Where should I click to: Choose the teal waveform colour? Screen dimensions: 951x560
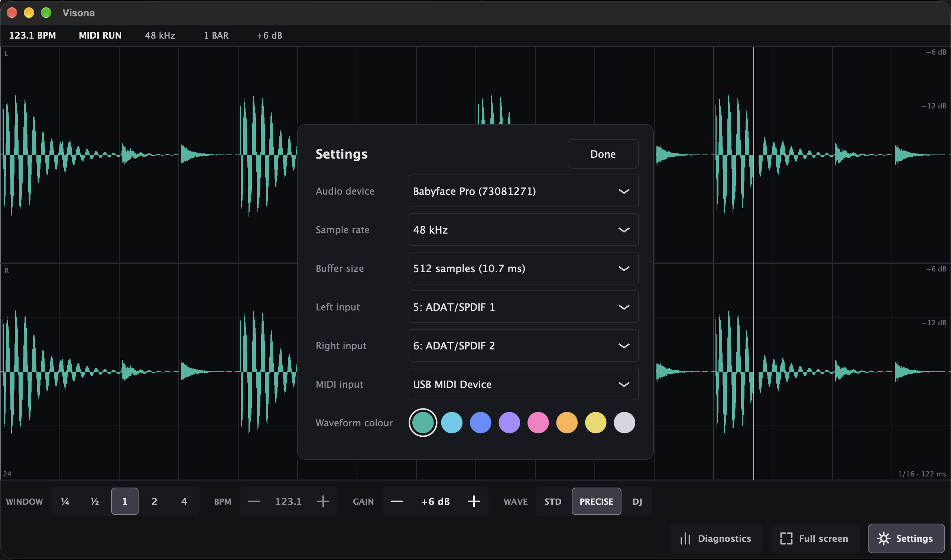click(423, 423)
